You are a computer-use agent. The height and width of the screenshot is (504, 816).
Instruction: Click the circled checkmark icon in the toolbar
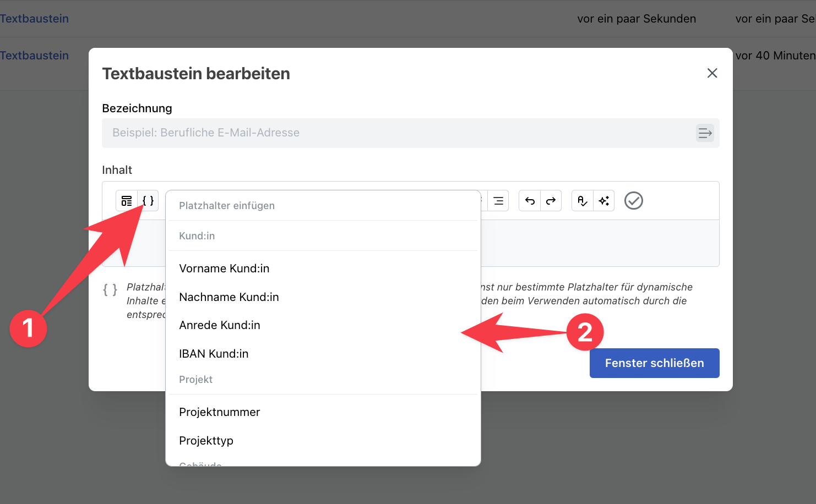[634, 201]
